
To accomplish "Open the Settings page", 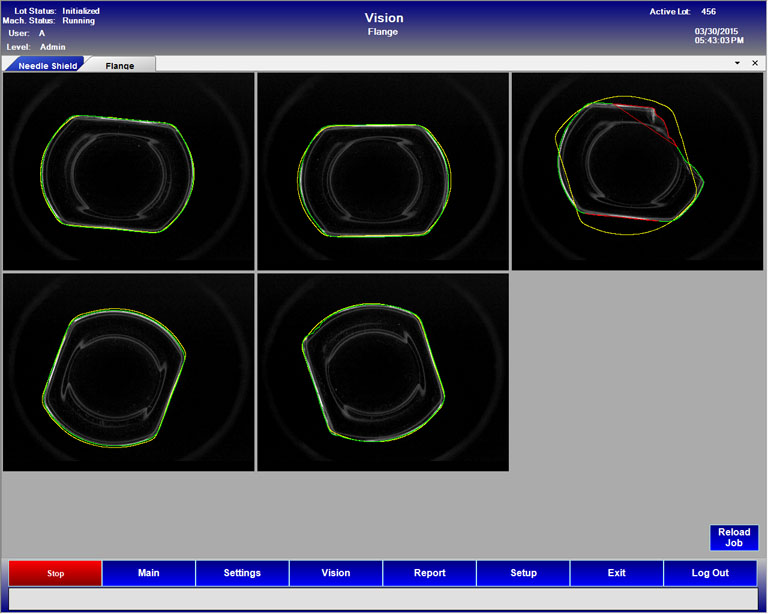I will click(242, 573).
